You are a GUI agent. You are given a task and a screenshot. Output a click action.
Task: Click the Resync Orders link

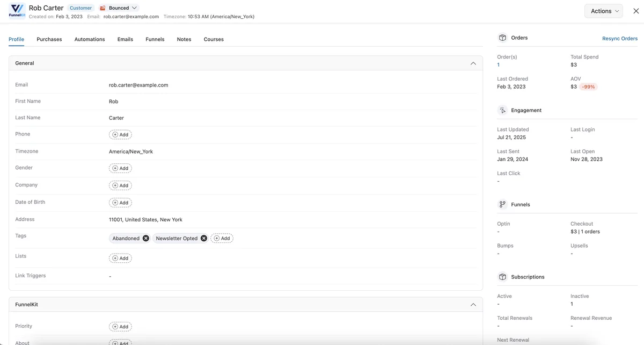pos(620,38)
